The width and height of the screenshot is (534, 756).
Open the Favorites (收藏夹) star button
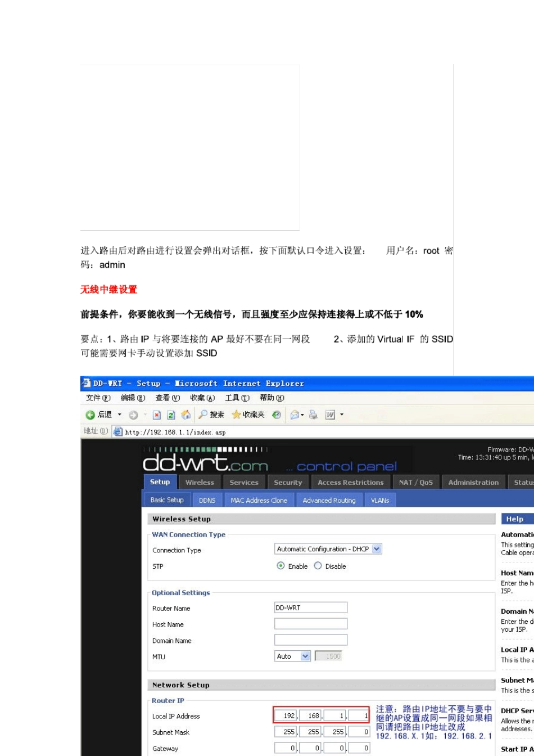point(248,415)
